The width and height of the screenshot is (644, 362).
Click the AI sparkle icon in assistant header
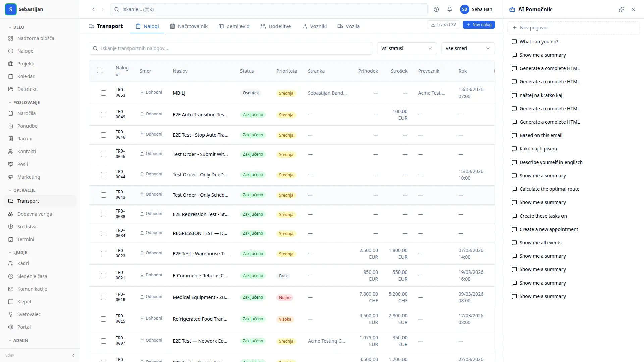tap(621, 9)
